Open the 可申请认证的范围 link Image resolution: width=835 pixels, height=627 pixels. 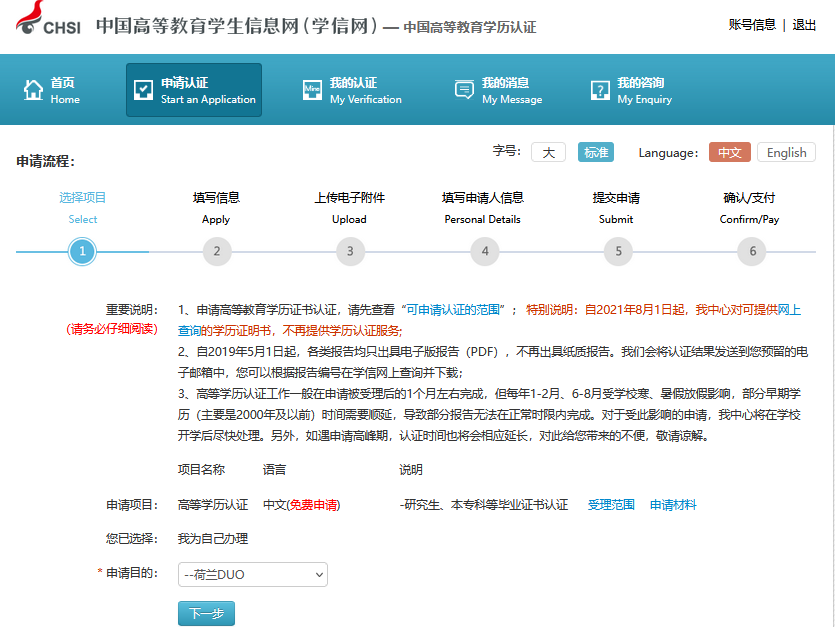pos(453,310)
